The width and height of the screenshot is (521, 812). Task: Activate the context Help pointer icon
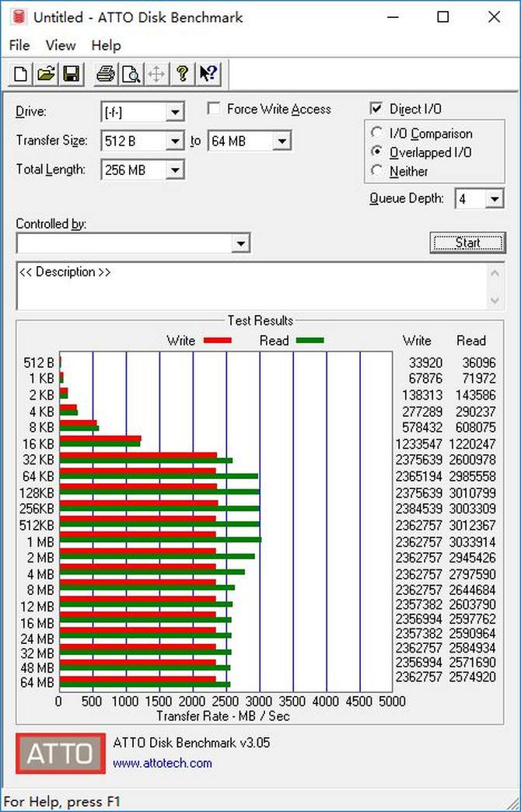point(208,74)
